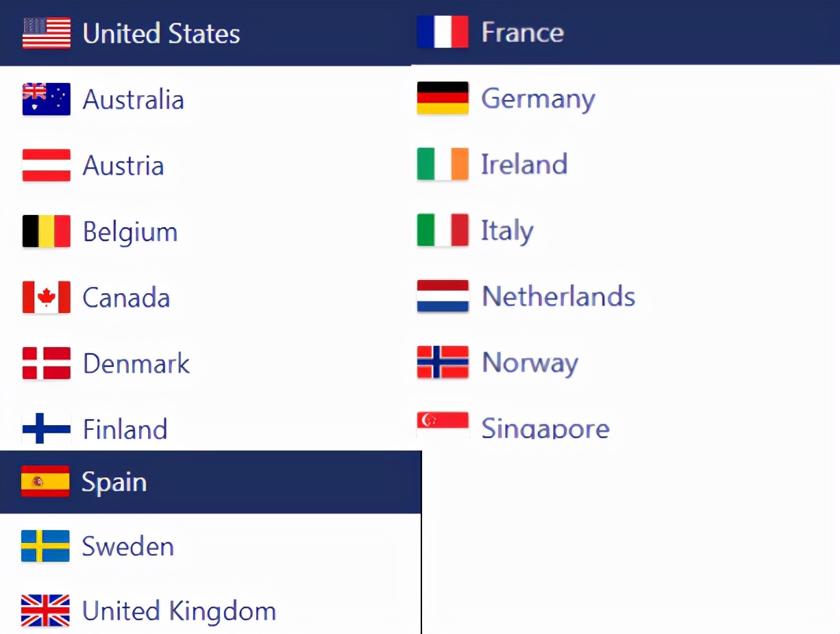Pick France in the country menu

[x=522, y=32]
